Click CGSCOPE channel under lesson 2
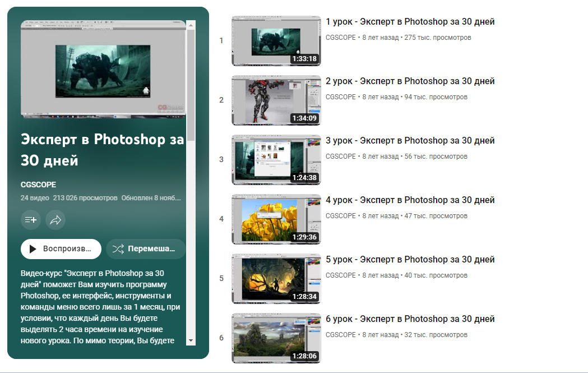The height and width of the screenshot is (373, 588). coord(340,97)
